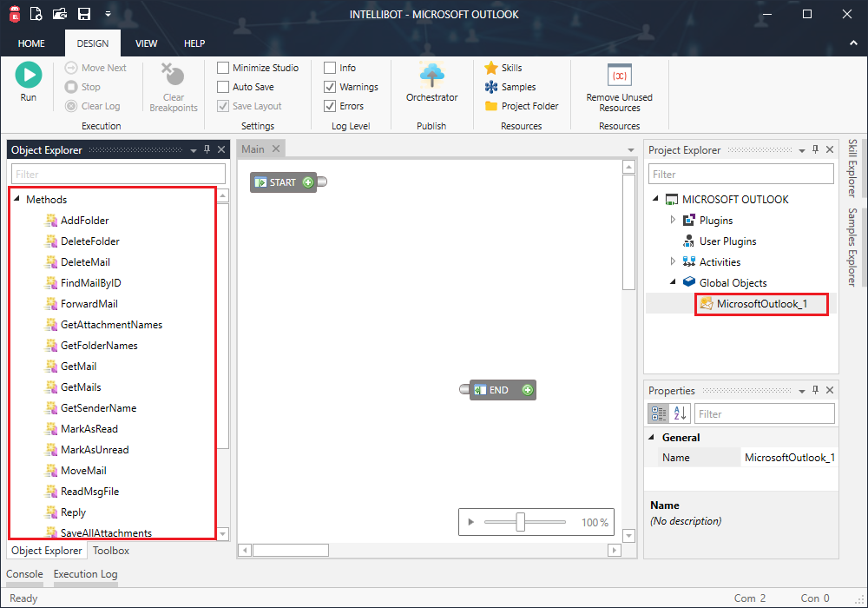Switch to the VIEW ribbon tab
Viewport: 868px width, 608px height.
146,43
